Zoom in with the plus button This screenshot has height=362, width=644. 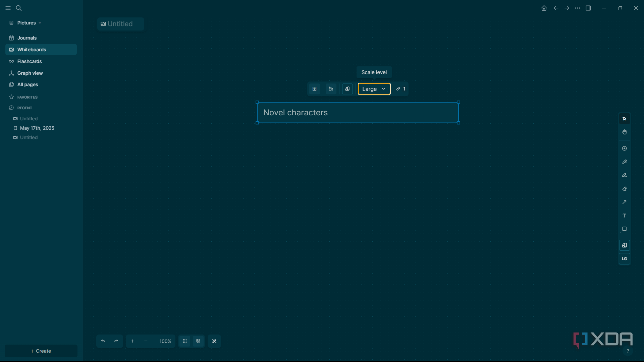coord(132,341)
